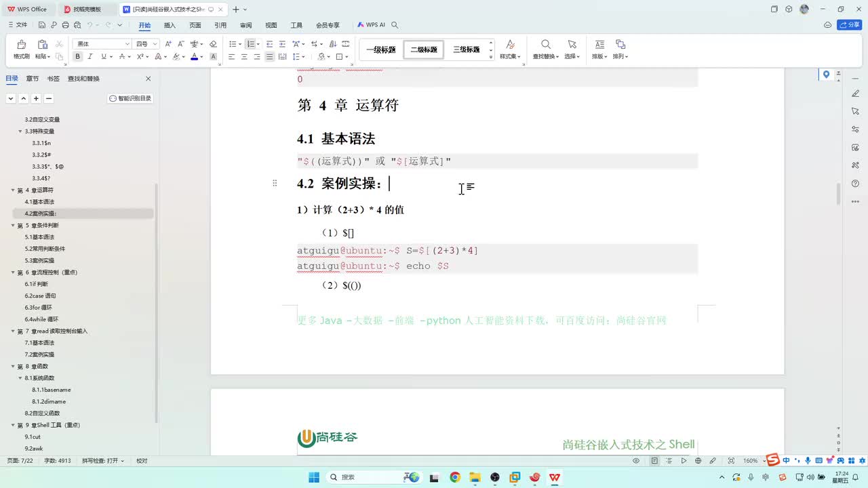Toggle Italic formatting button

pyautogui.click(x=91, y=57)
